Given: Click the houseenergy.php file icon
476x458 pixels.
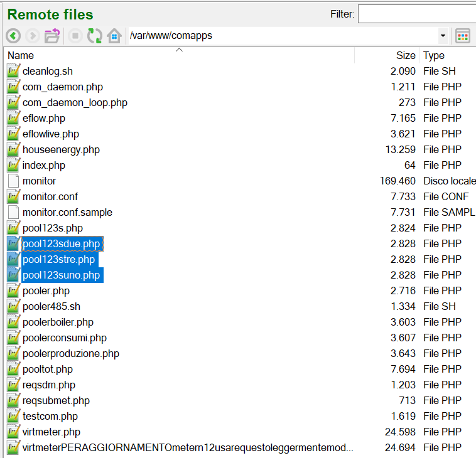Looking at the screenshot, I should click(x=13, y=149).
